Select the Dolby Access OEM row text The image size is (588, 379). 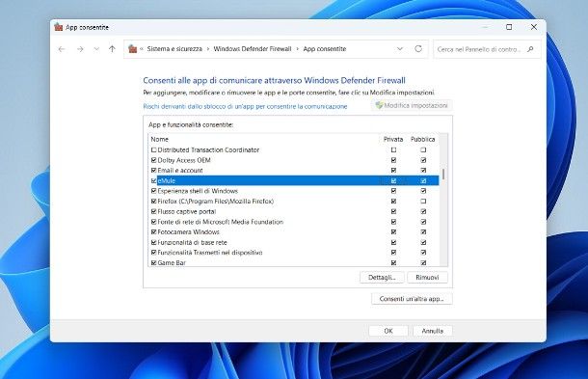click(x=184, y=160)
